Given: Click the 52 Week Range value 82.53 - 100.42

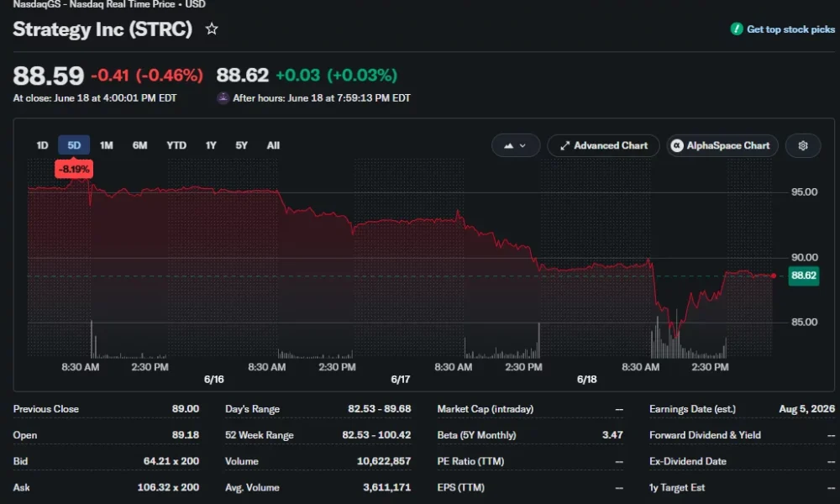Looking at the screenshot, I should point(376,435).
